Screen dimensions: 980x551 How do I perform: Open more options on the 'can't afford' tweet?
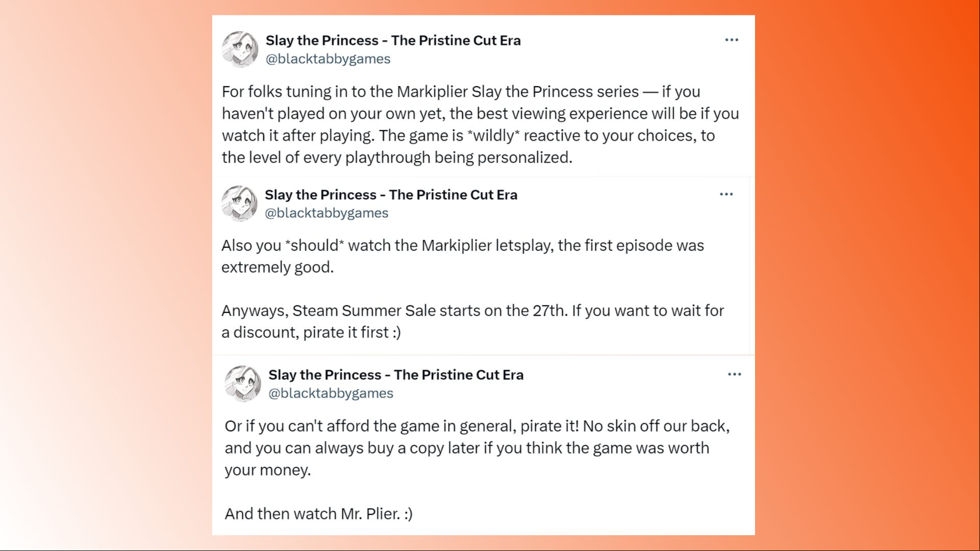pos(734,374)
